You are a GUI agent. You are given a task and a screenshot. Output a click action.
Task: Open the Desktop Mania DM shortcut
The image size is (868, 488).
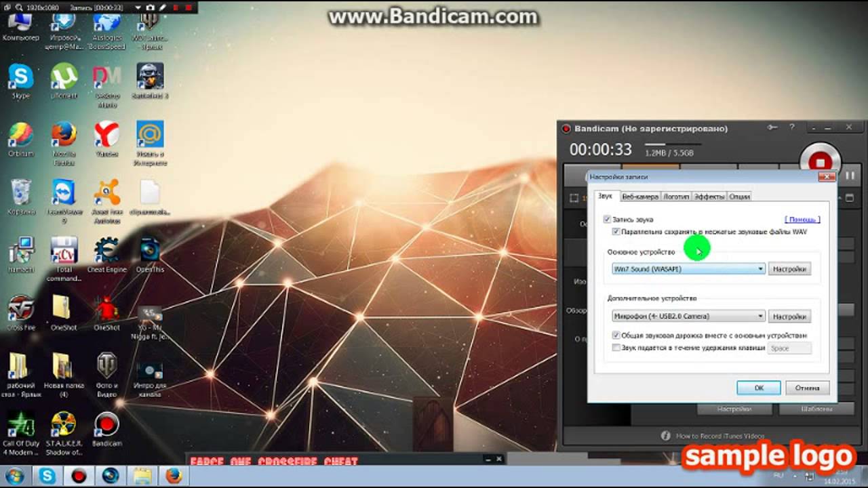point(106,85)
